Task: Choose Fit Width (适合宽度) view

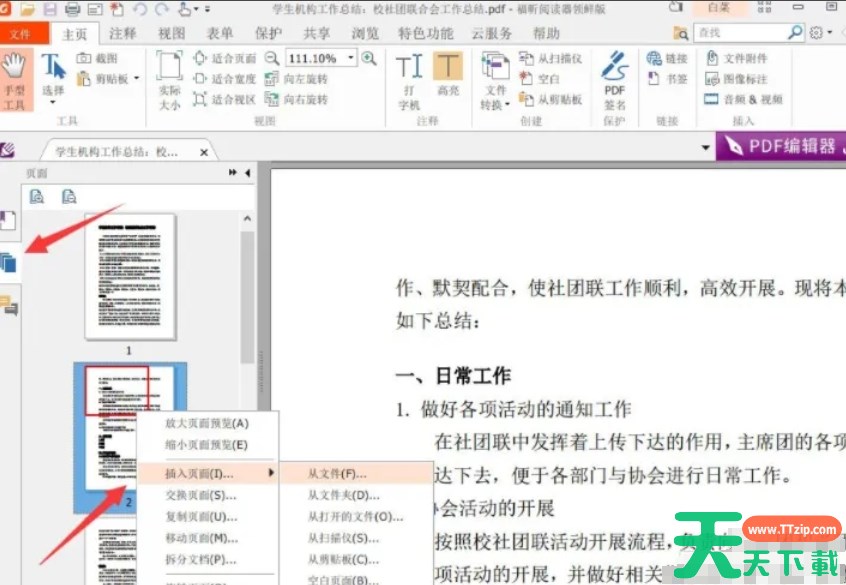Action: pos(225,79)
